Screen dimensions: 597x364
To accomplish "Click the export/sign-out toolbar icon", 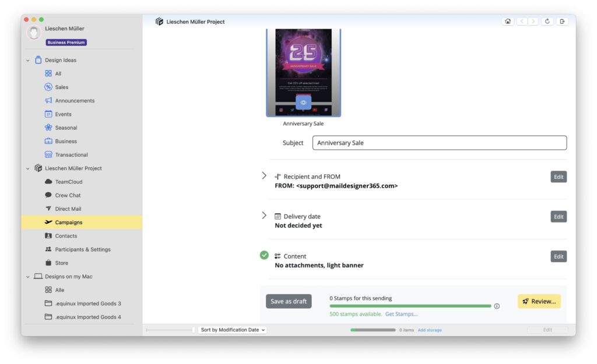I will click(563, 22).
